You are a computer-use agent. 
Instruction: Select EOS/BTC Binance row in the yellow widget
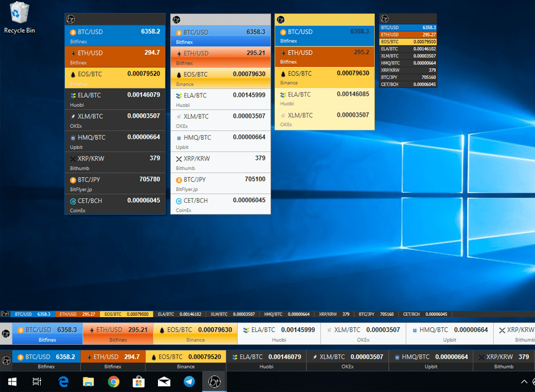click(324, 78)
